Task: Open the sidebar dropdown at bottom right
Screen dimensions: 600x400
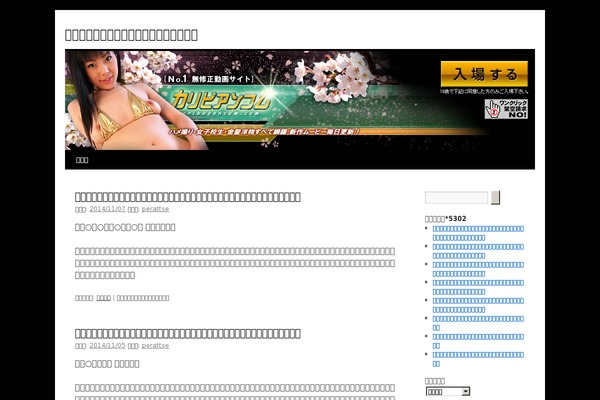Action: (x=448, y=392)
